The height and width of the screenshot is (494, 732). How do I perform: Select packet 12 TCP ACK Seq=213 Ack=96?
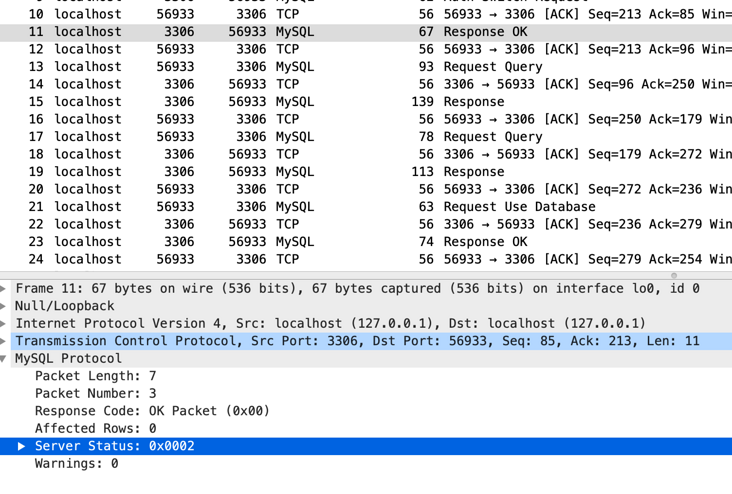[366, 49]
